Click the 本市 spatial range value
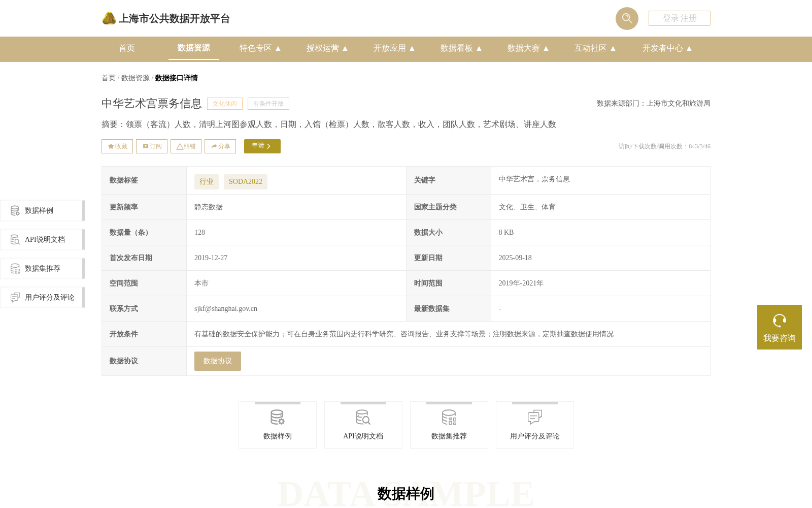The image size is (812, 508). [x=201, y=283]
